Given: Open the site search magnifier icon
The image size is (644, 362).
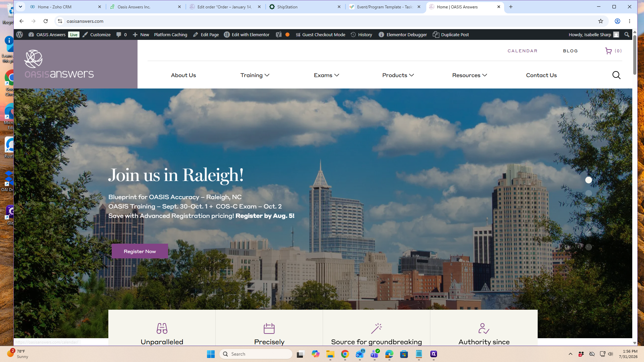Looking at the screenshot, I should (616, 75).
